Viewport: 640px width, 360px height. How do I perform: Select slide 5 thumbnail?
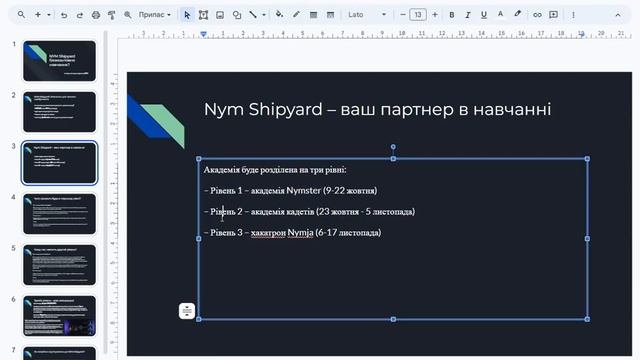pyautogui.click(x=60, y=265)
